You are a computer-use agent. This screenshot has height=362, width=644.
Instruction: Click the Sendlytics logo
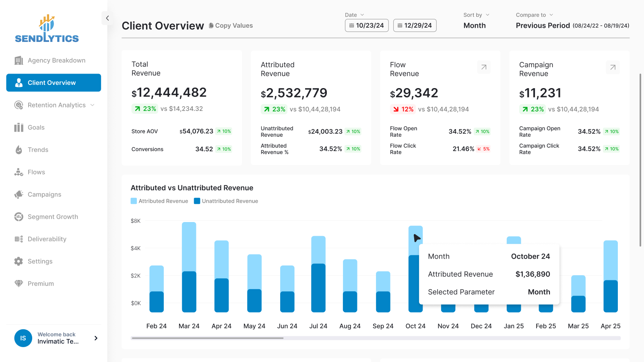click(x=47, y=29)
